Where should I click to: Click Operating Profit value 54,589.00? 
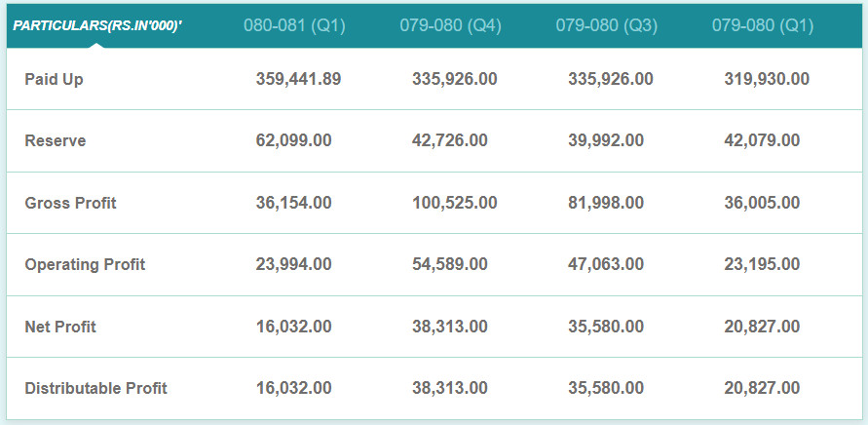(450, 264)
